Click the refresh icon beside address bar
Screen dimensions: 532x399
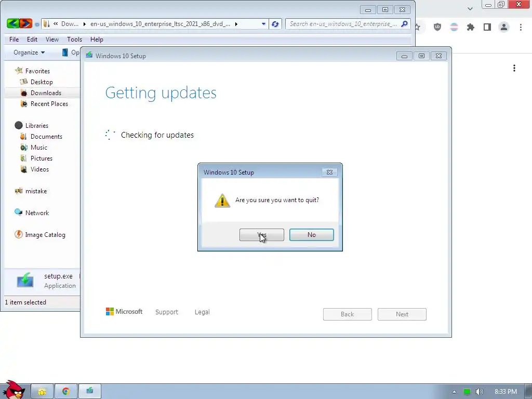point(275,24)
